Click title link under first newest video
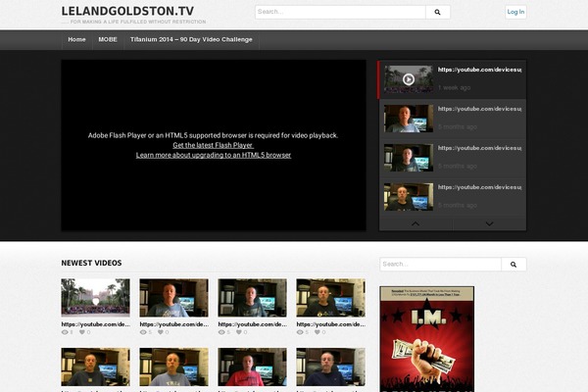 click(x=96, y=324)
